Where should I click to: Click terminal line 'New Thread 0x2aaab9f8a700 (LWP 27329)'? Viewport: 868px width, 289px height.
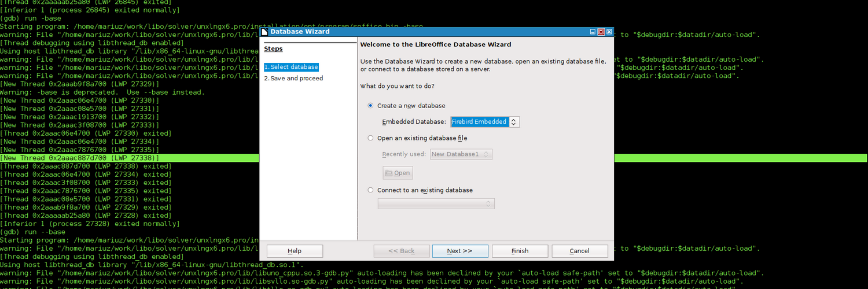pos(80,84)
